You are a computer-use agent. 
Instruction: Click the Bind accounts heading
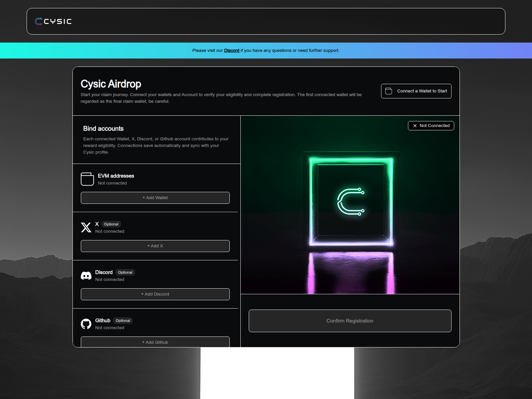click(x=103, y=129)
